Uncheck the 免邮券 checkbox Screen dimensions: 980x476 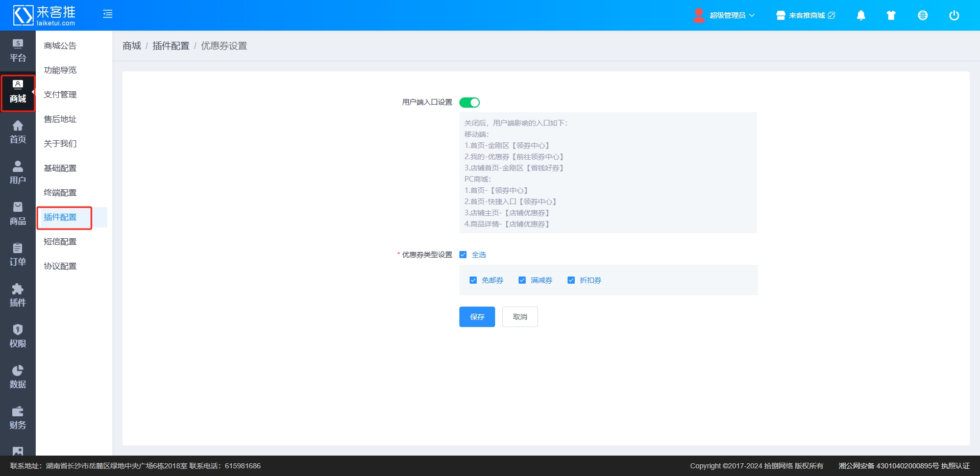tap(473, 280)
